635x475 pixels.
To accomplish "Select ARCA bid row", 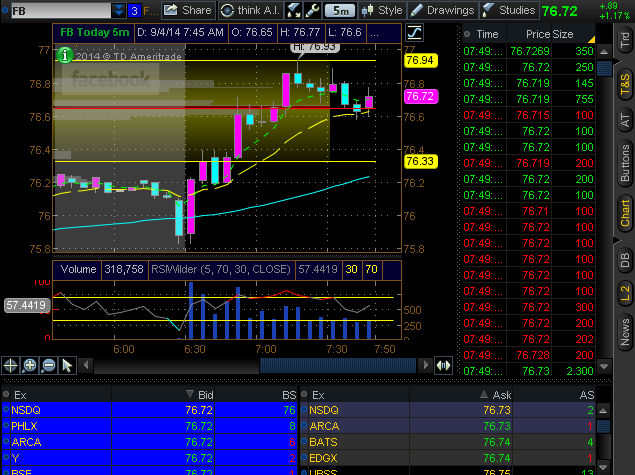I will pyautogui.click(x=150, y=442).
